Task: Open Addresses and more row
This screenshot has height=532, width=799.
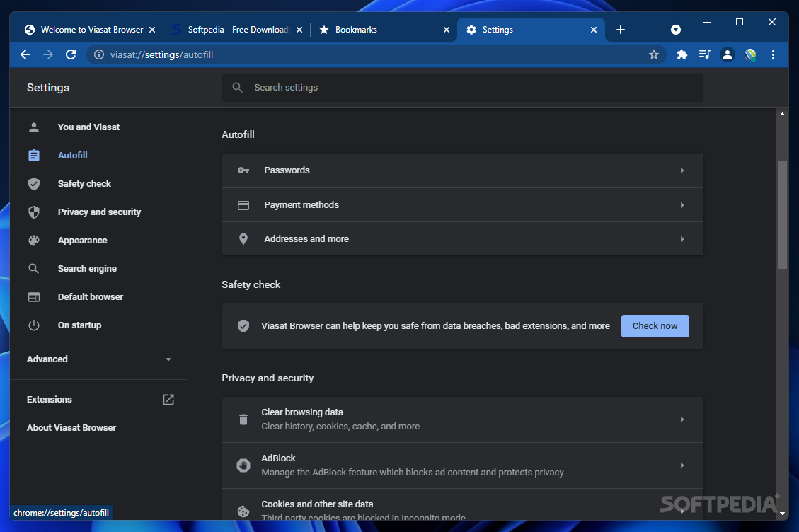Action: (463, 239)
